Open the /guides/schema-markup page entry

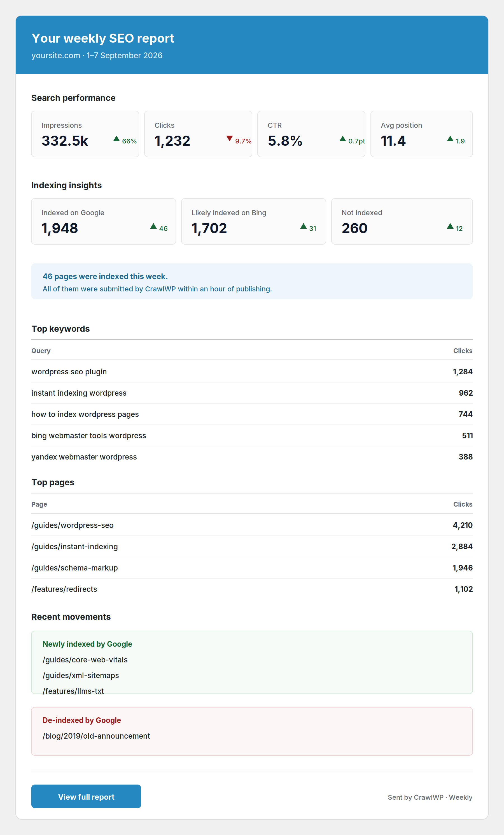tap(74, 568)
